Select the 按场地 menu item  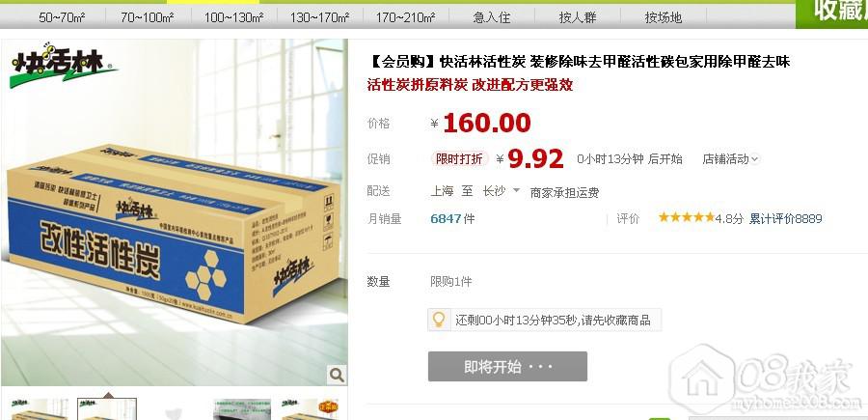click(x=664, y=17)
